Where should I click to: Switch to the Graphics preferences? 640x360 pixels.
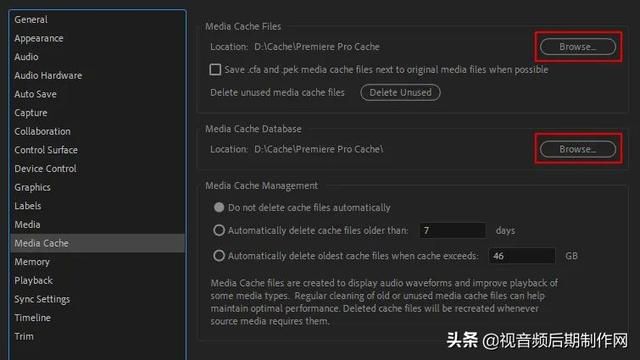click(x=33, y=187)
